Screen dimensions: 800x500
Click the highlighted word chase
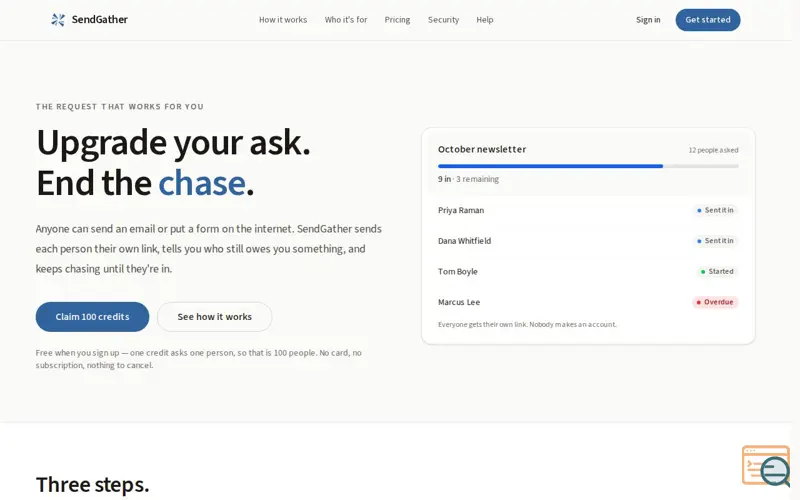(202, 183)
